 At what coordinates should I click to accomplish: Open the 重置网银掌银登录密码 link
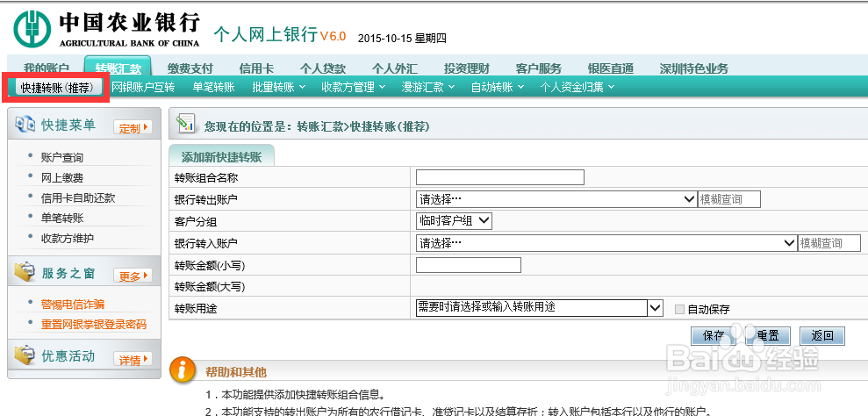click(94, 324)
